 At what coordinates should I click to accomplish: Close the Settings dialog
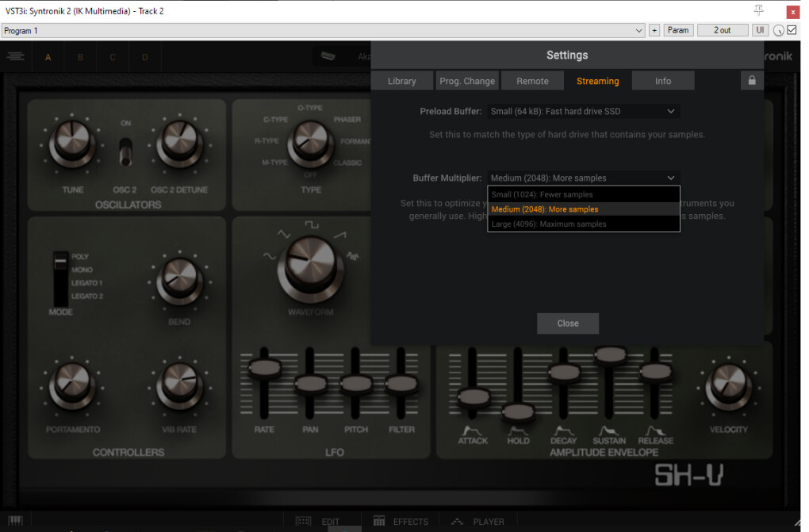tap(568, 323)
